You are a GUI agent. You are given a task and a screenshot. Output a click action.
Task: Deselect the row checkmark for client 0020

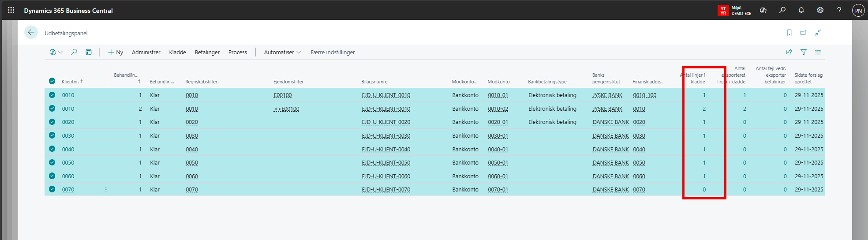(x=52, y=122)
